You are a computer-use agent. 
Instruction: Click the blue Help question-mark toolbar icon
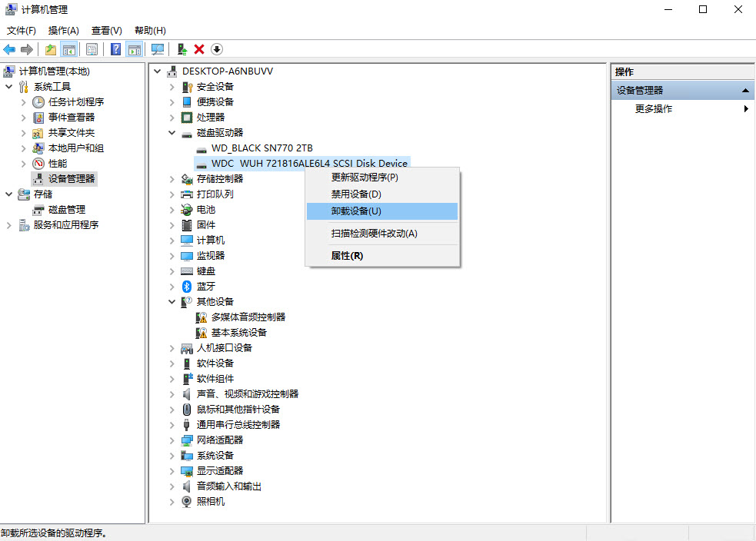coord(115,49)
